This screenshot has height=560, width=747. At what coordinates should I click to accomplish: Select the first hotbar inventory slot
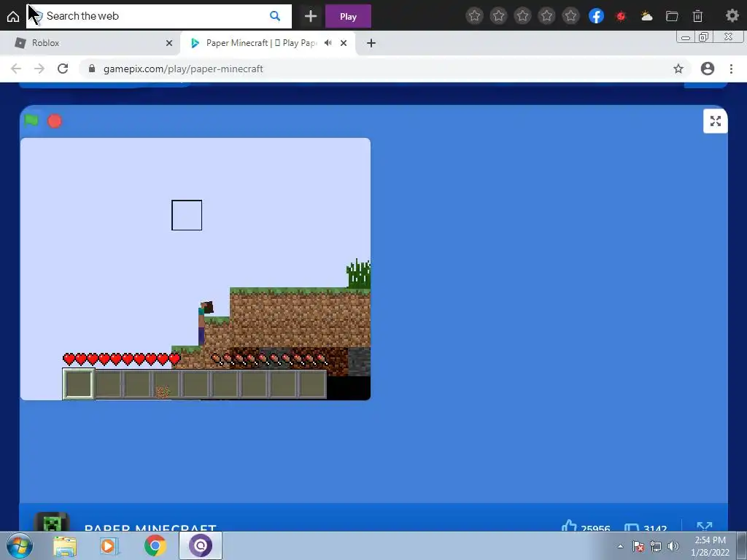(x=79, y=384)
